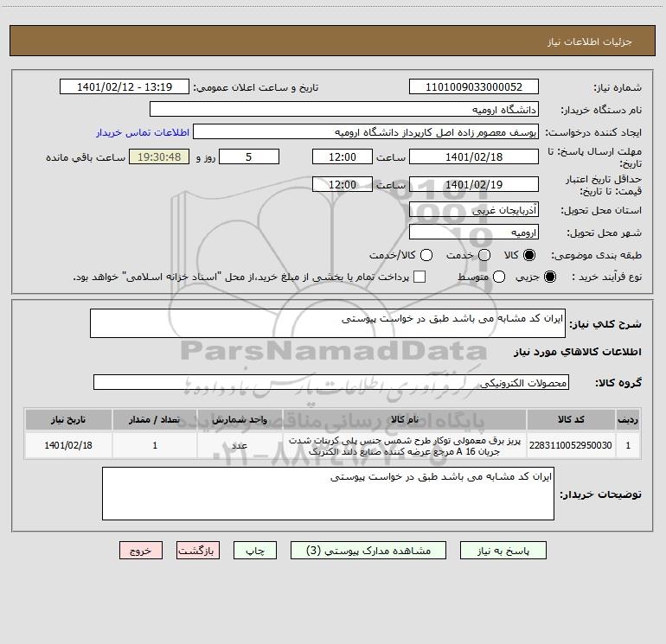666x644 pixels.
Task: Click the توضیحات خریدار text area
Action: pos(328,494)
